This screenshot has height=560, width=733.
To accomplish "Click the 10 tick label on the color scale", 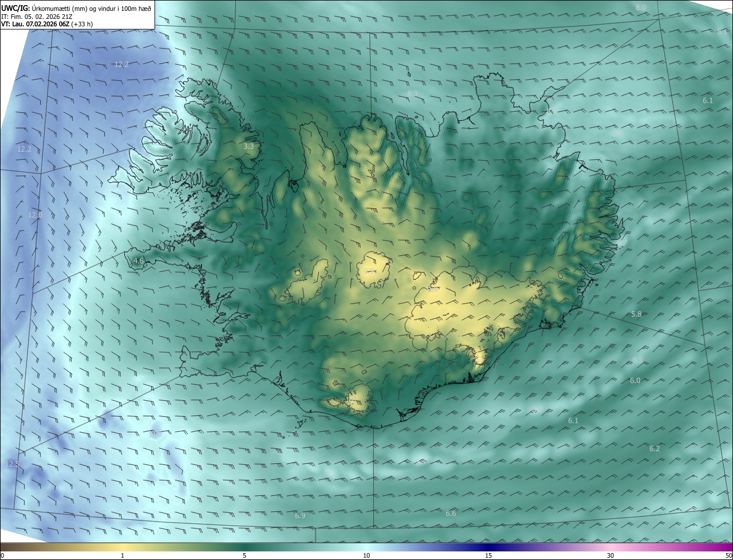I will (x=366, y=555).
